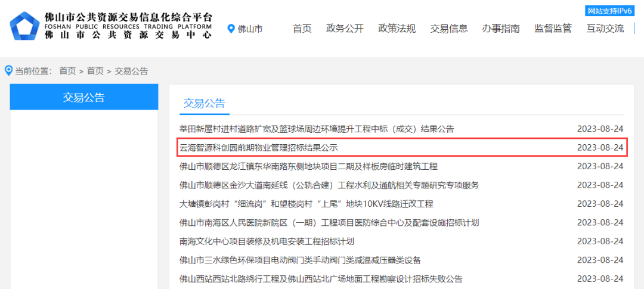Viewport: 644px width, 289px height.
Task: Open the 政务公开 menu item
Action: [x=345, y=29]
